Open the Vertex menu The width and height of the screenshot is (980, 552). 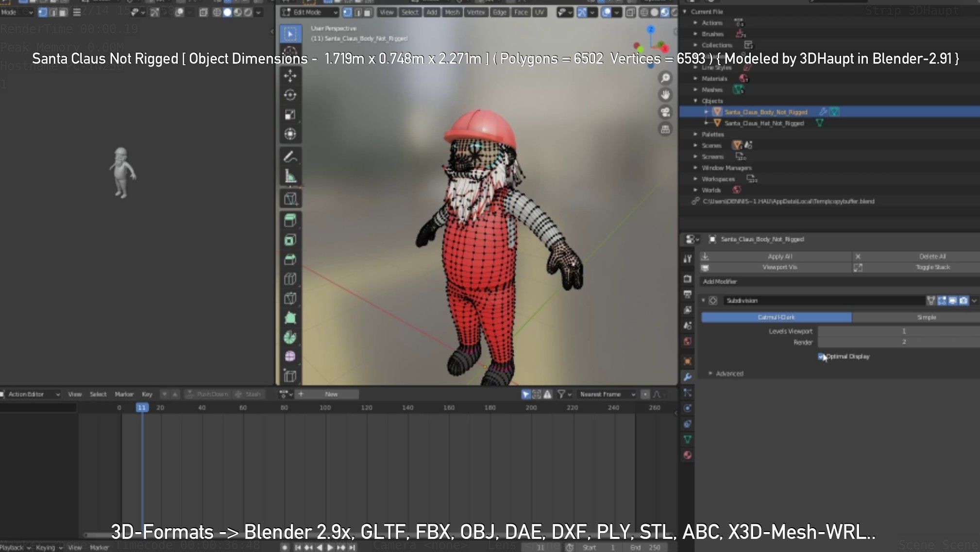(476, 12)
